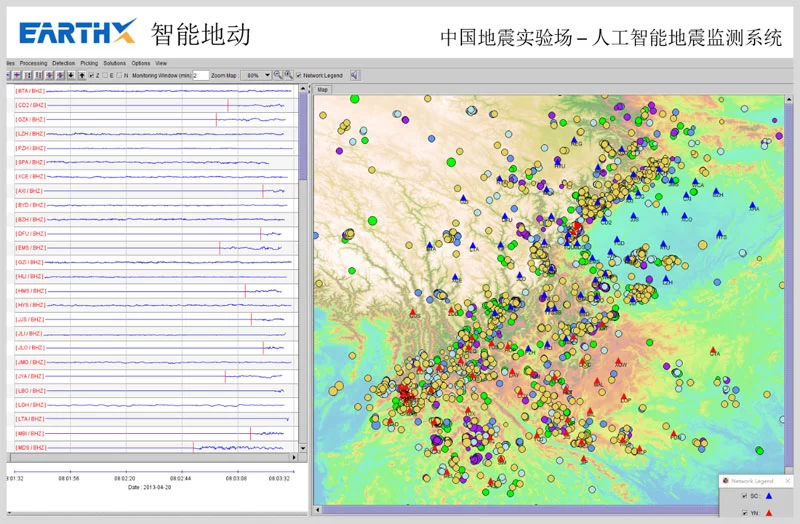This screenshot has height=524, width=800.
Task: Open the Picking menu
Action: (x=89, y=63)
